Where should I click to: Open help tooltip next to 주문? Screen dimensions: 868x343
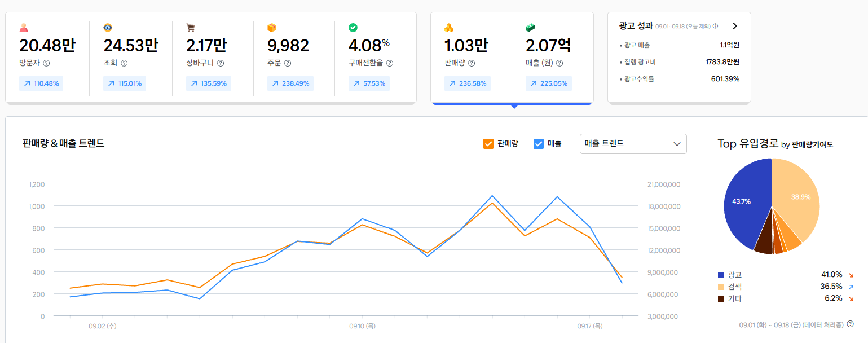[288, 63]
